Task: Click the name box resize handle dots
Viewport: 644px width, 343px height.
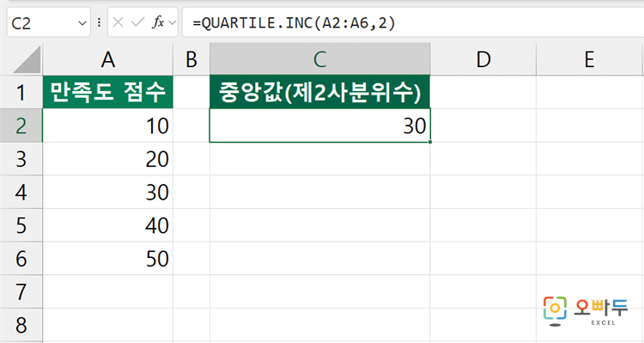Action: (x=99, y=22)
